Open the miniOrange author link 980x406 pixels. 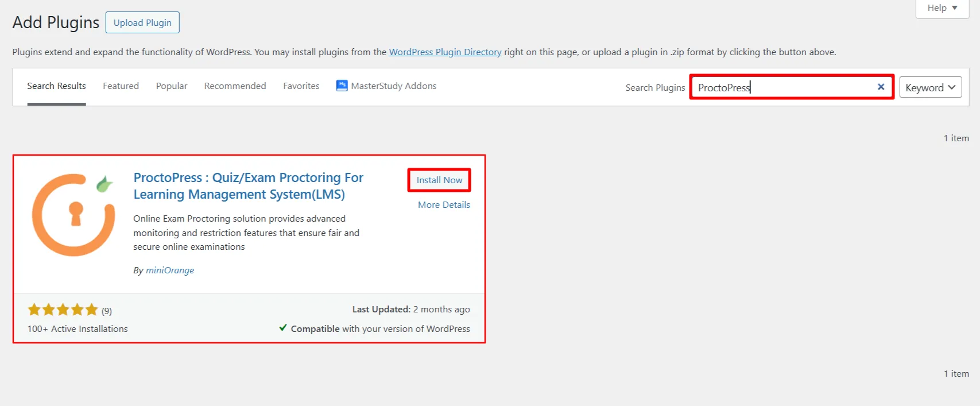pos(170,270)
